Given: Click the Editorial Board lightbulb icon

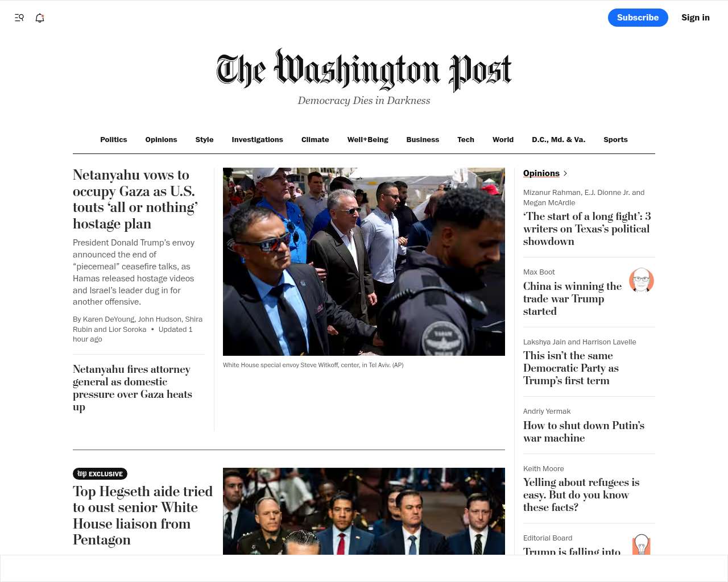Looking at the screenshot, I should coord(642,544).
